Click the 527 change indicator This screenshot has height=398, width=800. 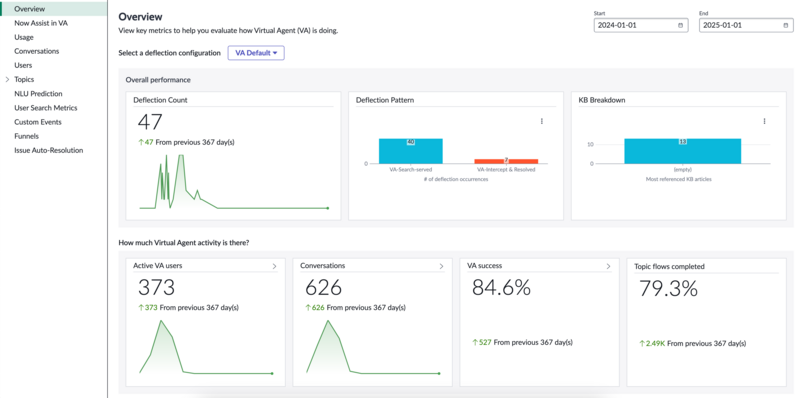[482, 342]
